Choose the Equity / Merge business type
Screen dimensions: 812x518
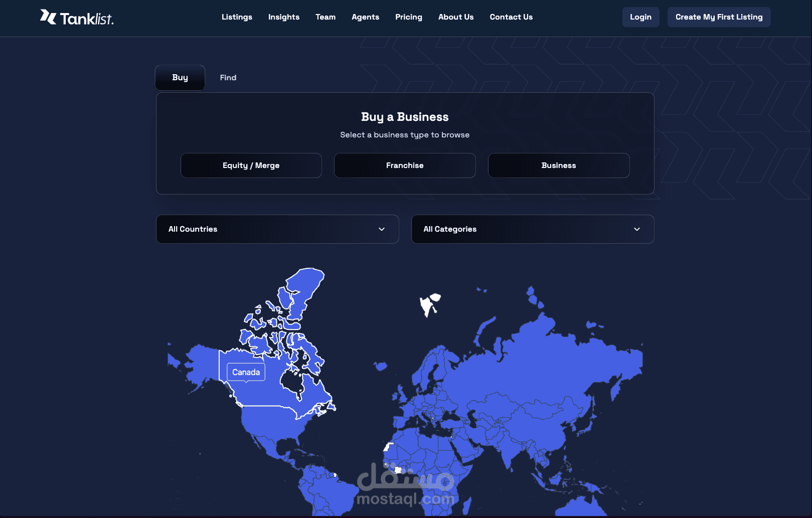[251, 165]
